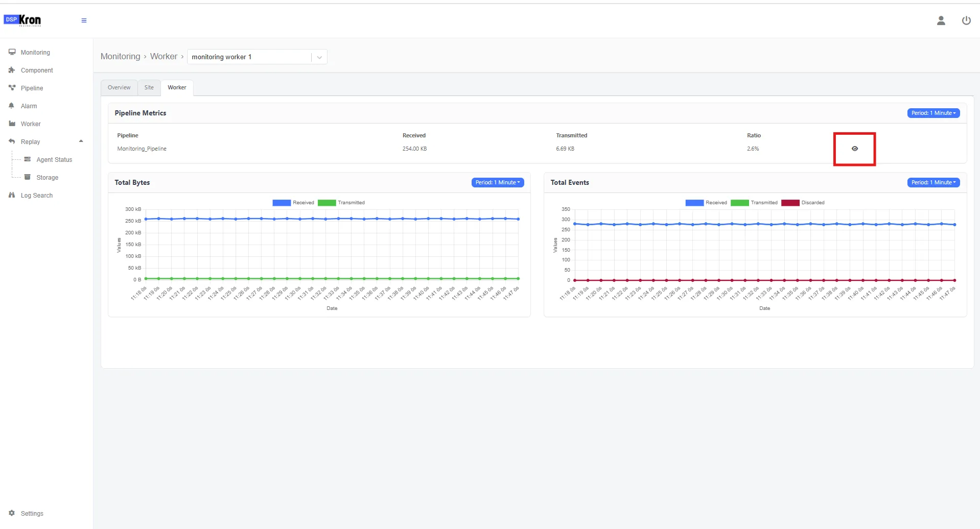Toggle Transmitted series in Total Bytes legend
The image size is (980, 529).
click(x=341, y=203)
